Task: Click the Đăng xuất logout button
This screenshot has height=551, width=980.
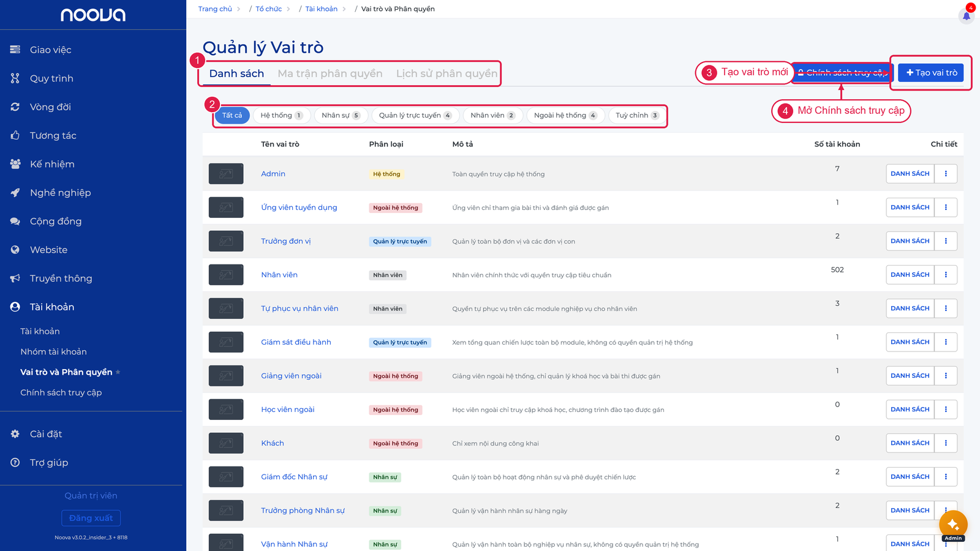Action: click(x=91, y=518)
